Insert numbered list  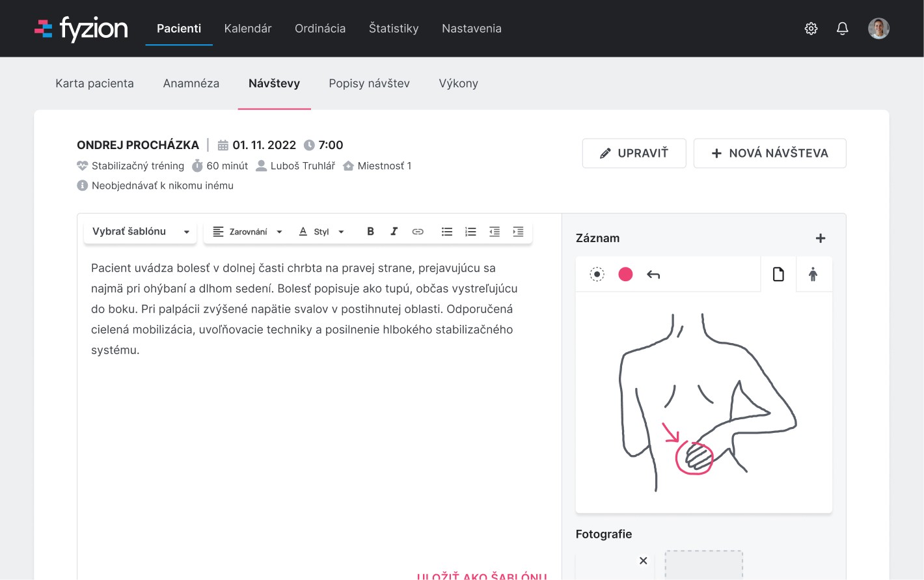pyautogui.click(x=470, y=232)
